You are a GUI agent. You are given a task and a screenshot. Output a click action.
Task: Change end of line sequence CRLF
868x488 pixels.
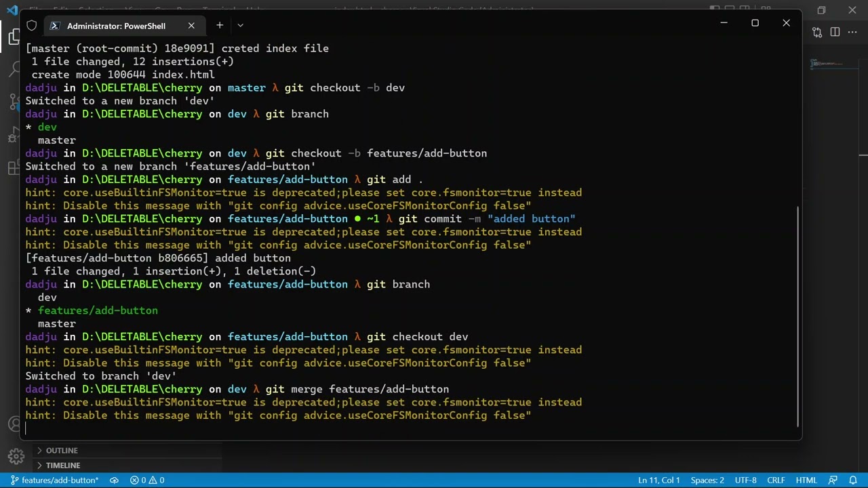pyautogui.click(x=776, y=480)
